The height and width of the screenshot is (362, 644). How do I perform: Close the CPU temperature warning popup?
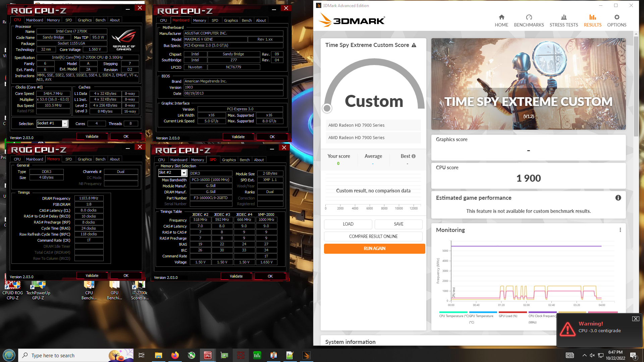[636, 319]
